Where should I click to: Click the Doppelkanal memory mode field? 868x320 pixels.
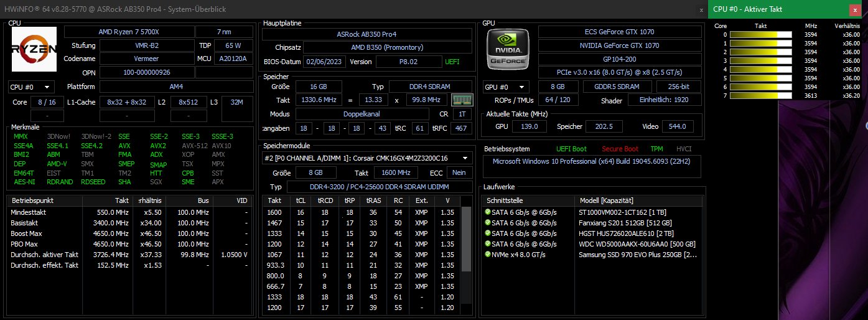(x=362, y=114)
